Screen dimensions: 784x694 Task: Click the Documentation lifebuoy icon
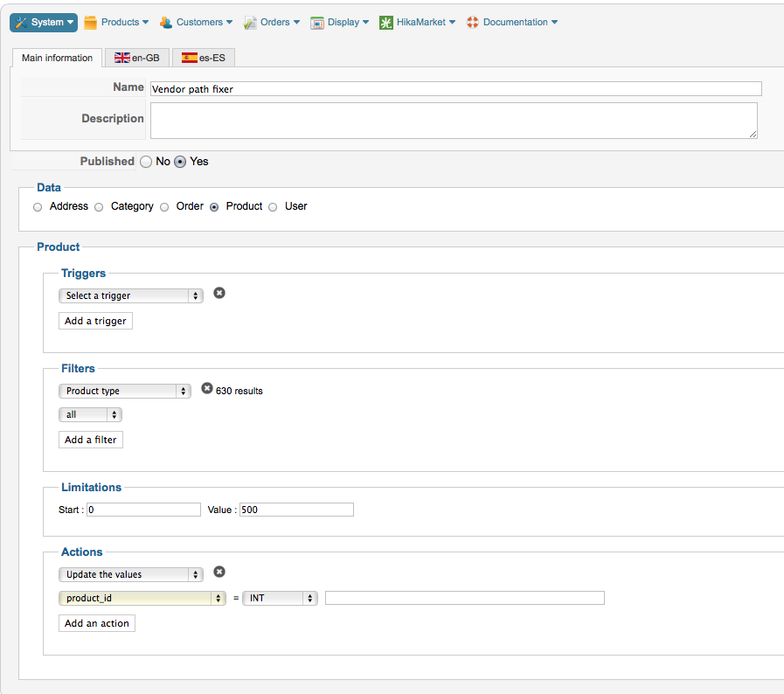tap(473, 23)
